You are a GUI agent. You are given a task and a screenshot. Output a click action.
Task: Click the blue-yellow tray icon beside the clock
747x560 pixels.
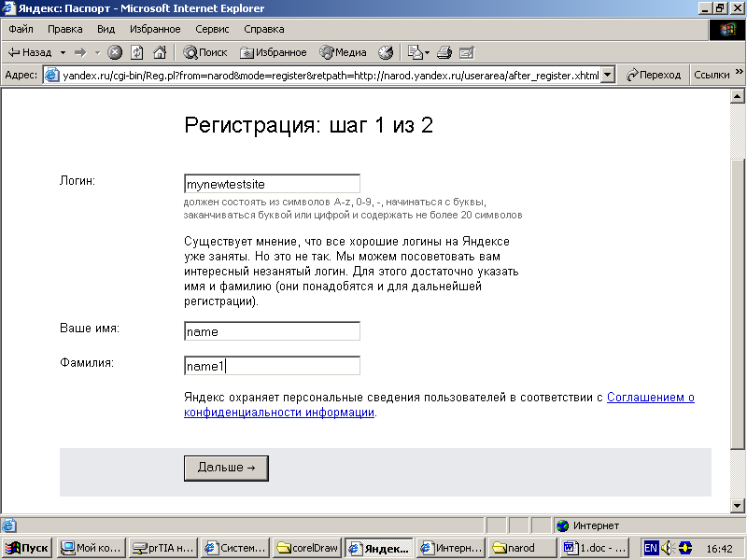pyautogui.click(x=685, y=548)
